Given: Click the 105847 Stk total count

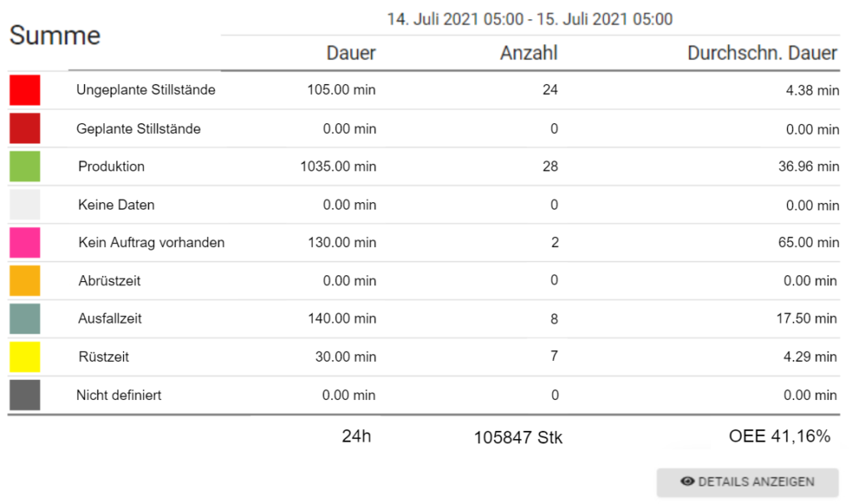Looking at the screenshot, I should click(518, 437).
